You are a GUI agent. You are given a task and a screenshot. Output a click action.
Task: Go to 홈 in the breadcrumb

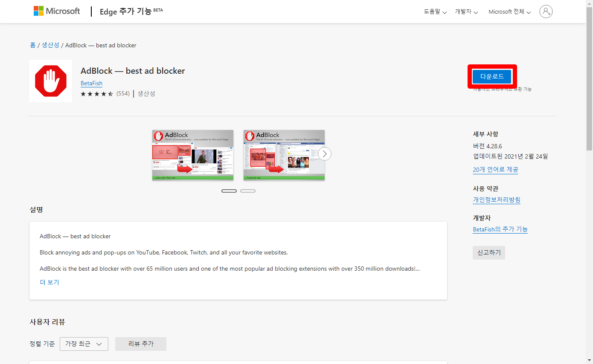coord(33,45)
